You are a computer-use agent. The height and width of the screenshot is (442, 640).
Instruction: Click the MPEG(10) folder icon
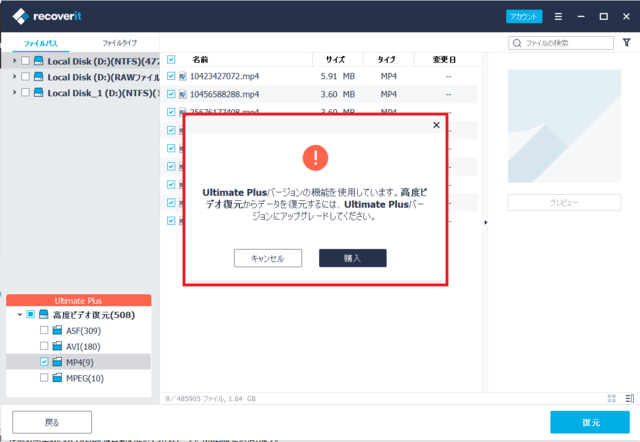pos(58,378)
